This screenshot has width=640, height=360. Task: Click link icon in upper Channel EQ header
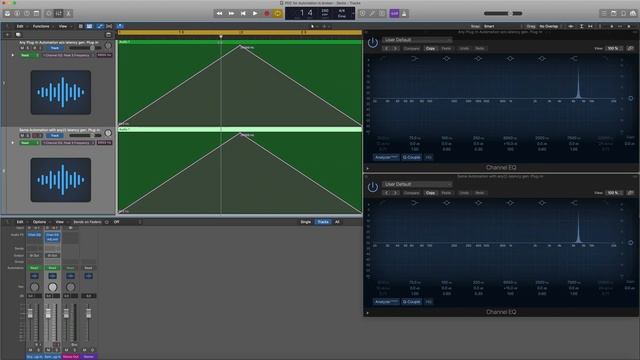click(x=631, y=49)
